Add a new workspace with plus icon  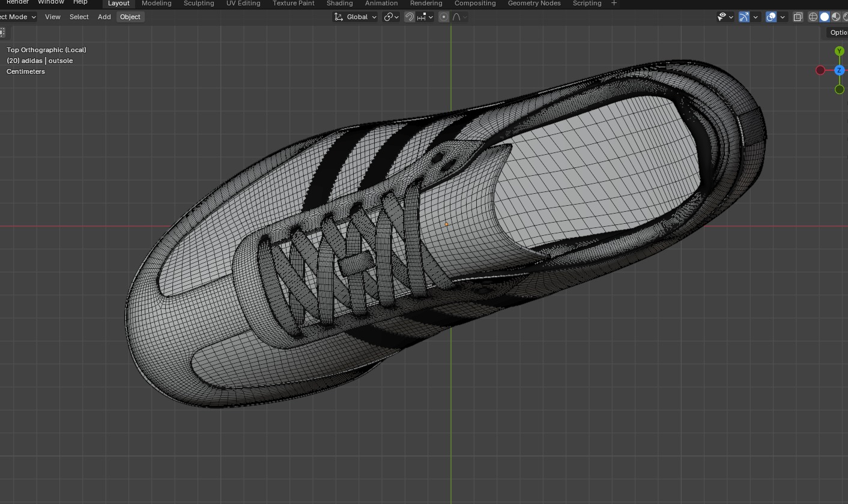(614, 4)
